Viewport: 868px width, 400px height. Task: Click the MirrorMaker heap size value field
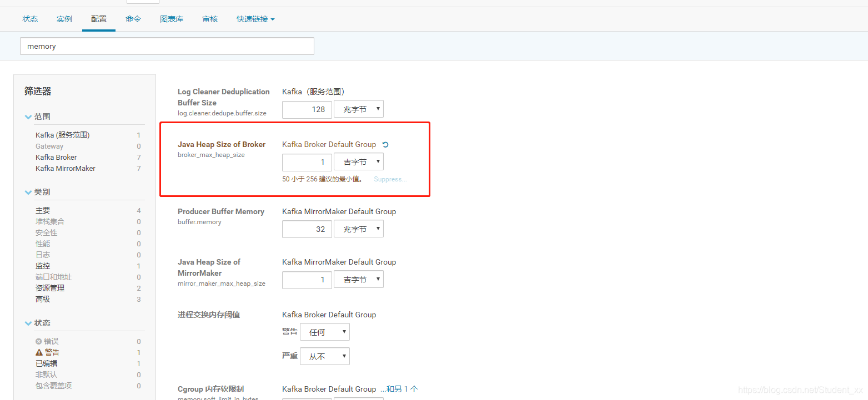coord(307,280)
